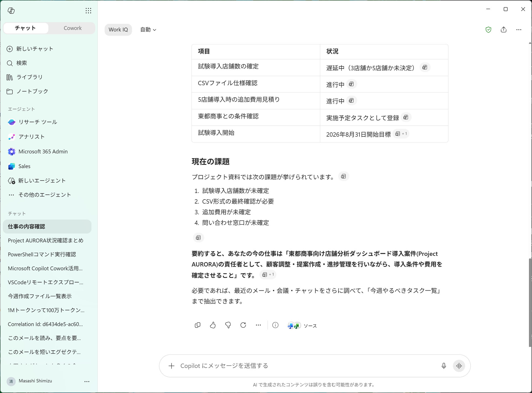The width and height of the screenshot is (532, 393).
Task: Open chat このメールを読み、要点を要
Action: [44, 338]
